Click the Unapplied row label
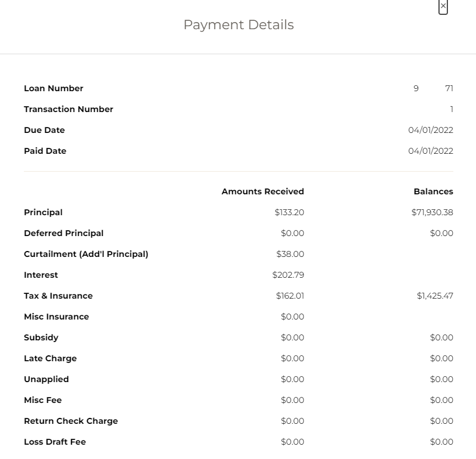476x459 pixels. 47,379
